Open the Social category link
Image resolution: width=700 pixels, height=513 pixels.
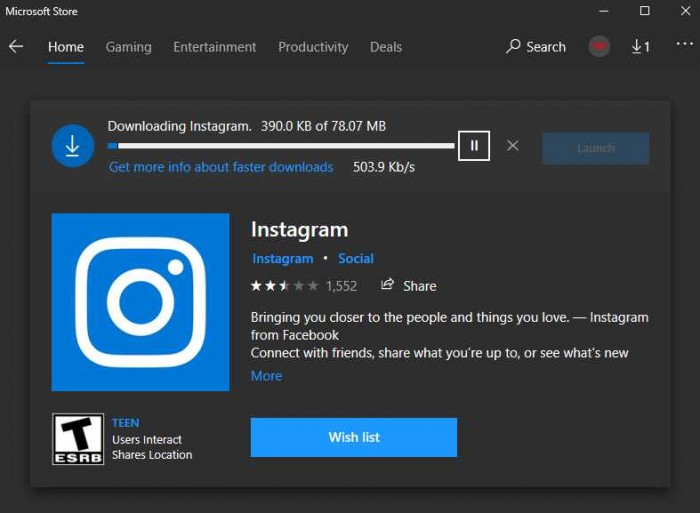355,259
